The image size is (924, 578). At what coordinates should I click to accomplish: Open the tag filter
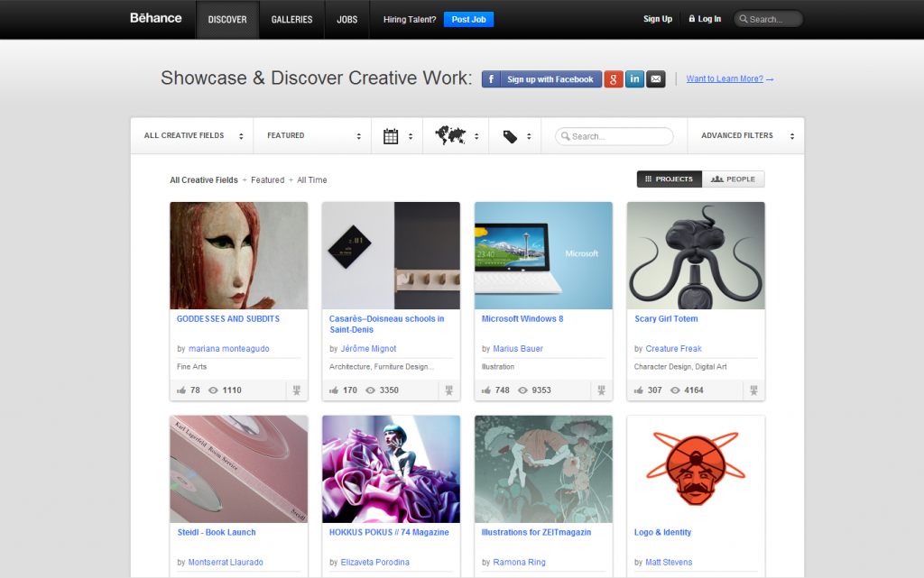pyautogui.click(x=514, y=135)
